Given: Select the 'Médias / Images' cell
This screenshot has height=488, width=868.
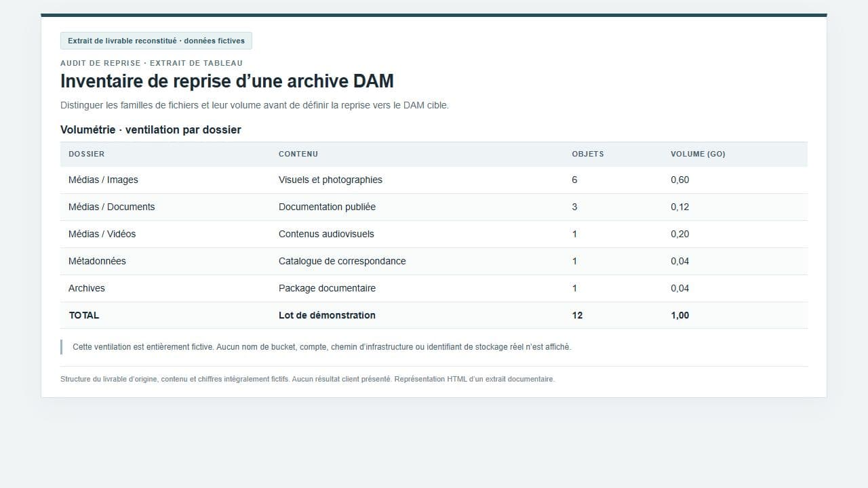Looking at the screenshot, I should (103, 180).
